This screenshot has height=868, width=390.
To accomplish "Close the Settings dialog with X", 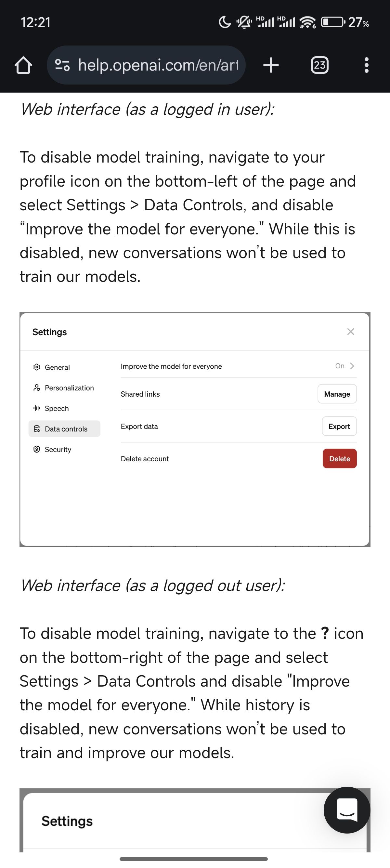I will (x=351, y=332).
